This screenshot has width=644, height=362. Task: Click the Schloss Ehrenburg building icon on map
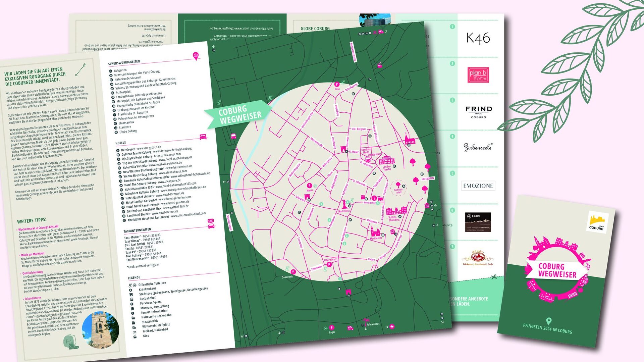click(396, 210)
